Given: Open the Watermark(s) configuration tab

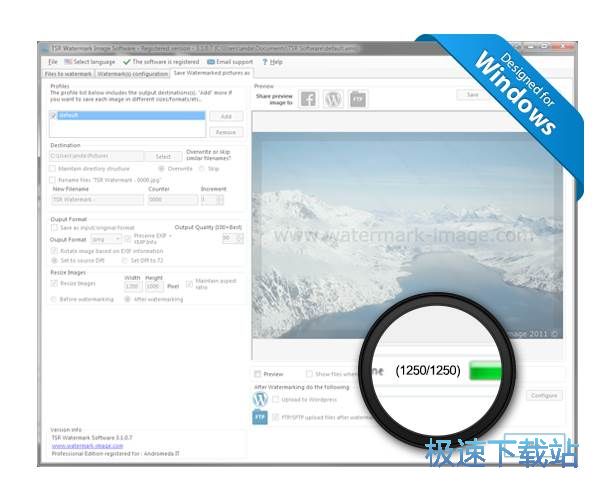Looking at the screenshot, I should [133, 74].
